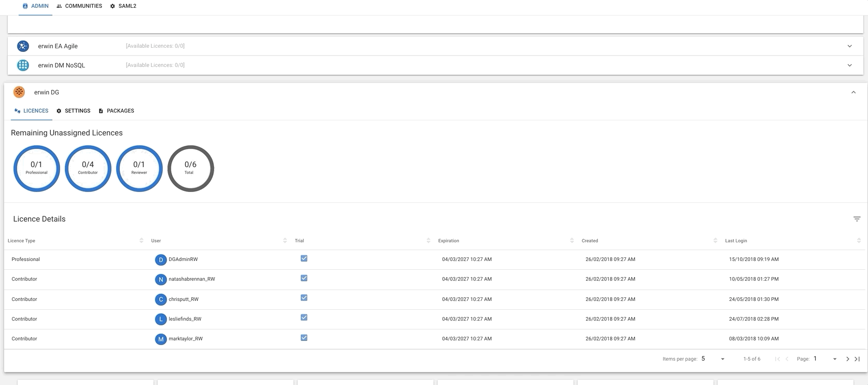Click the Licence Details heading
This screenshot has width=868, height=385.
39,219
